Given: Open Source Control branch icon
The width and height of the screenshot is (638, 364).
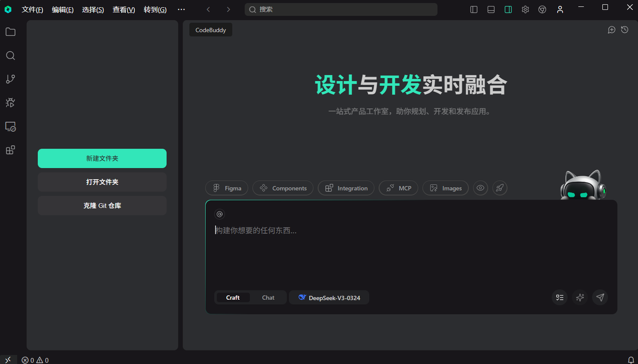Looking at the screenshot, I should click(10, 79).
